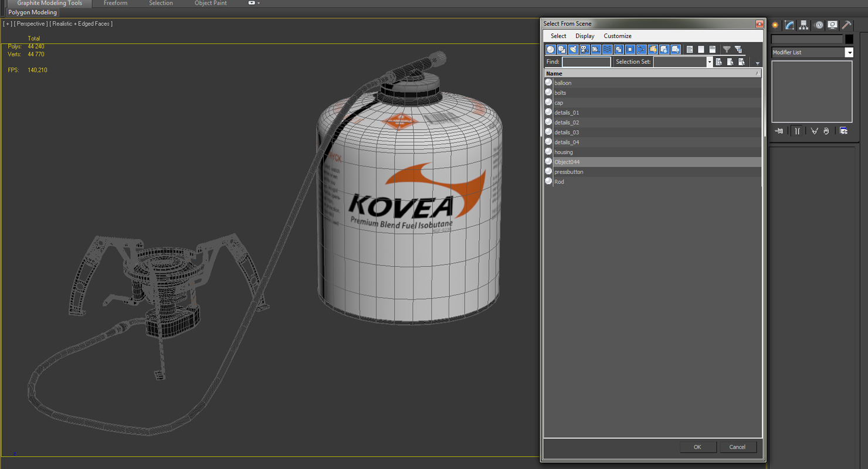Screen dimensions: 868x469
Task: Open the advanced filter configuration icon
Action: [738, 49]
